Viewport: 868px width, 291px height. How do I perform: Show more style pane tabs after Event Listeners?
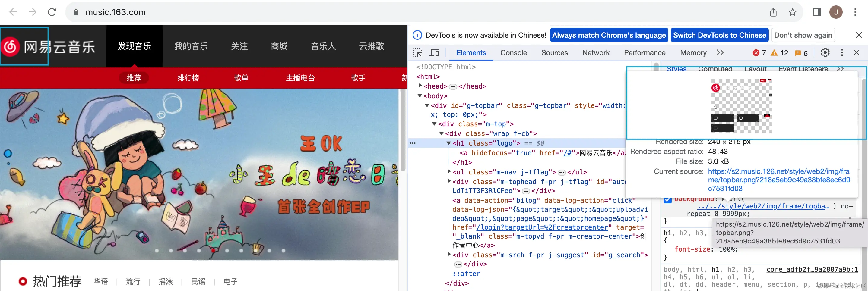click(841, 69)
